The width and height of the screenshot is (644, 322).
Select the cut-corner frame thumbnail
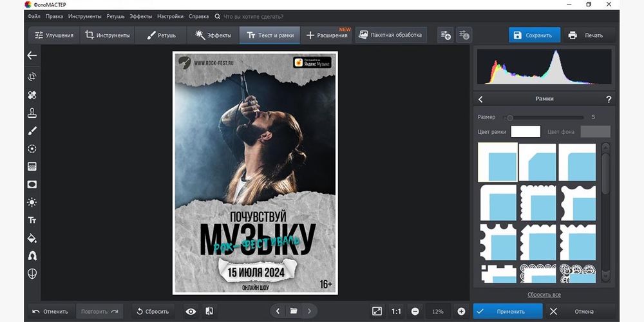(x=538, y=162)
